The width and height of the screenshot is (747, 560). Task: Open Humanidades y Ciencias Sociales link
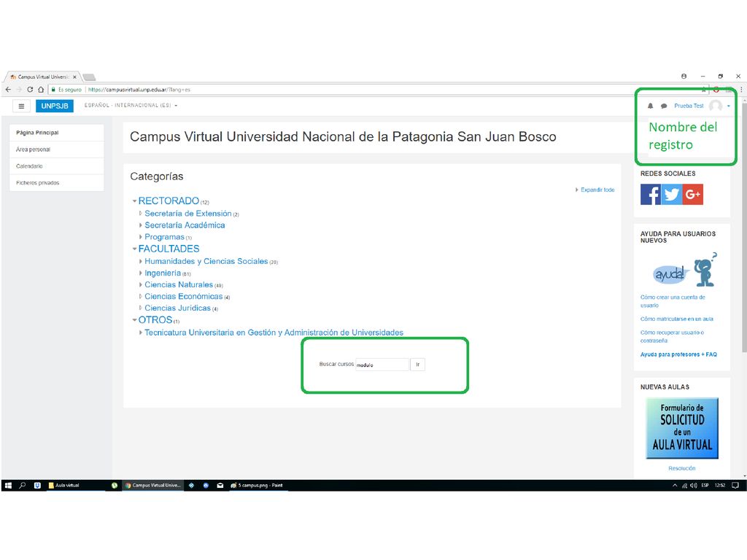(206, 262)
